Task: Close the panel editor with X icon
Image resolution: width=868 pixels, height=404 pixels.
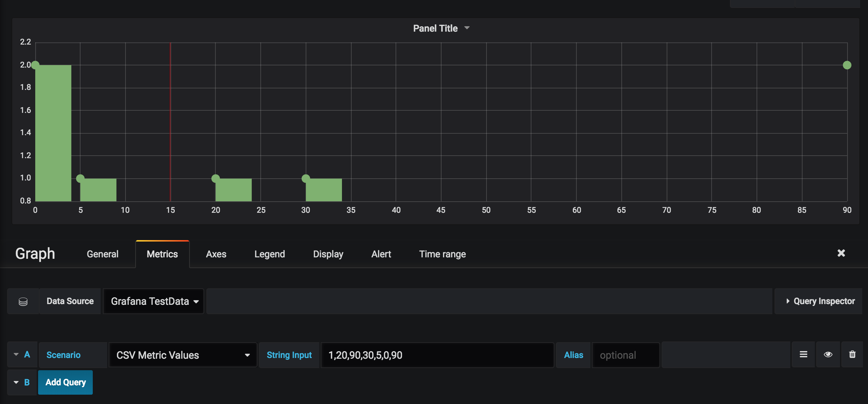Action: pyautogui.click(x=841, y=253)
